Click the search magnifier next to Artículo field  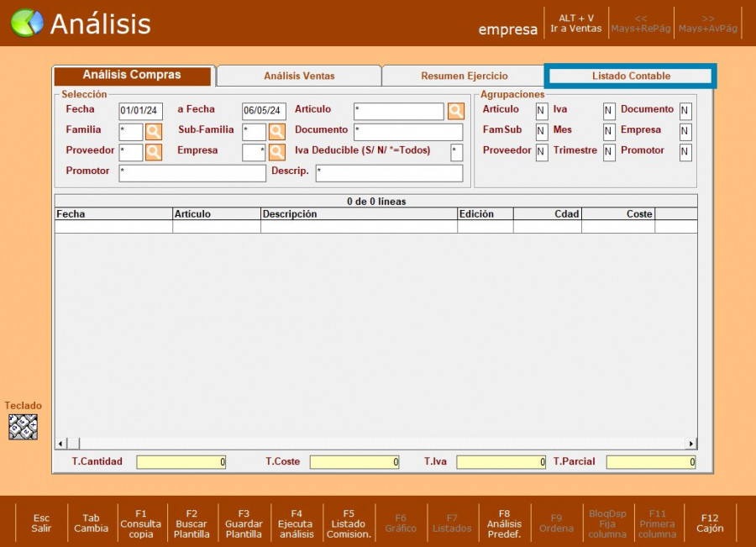point(455,111)
